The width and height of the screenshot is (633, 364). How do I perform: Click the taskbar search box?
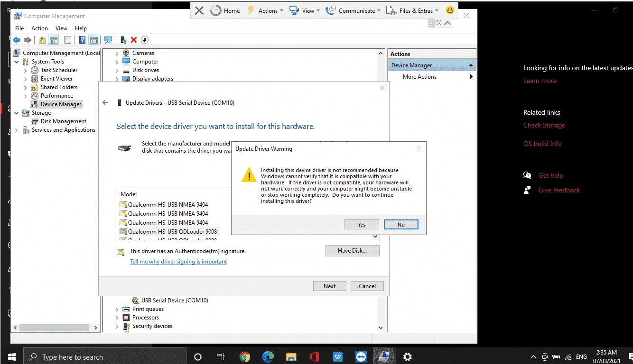point(104,357)
